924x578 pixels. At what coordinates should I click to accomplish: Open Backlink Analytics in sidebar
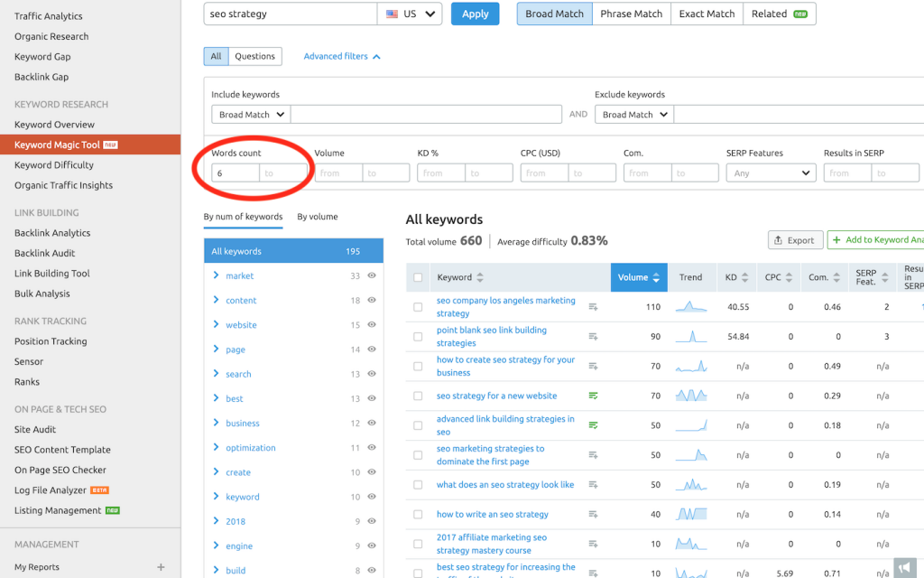click(x=52, y=233)
